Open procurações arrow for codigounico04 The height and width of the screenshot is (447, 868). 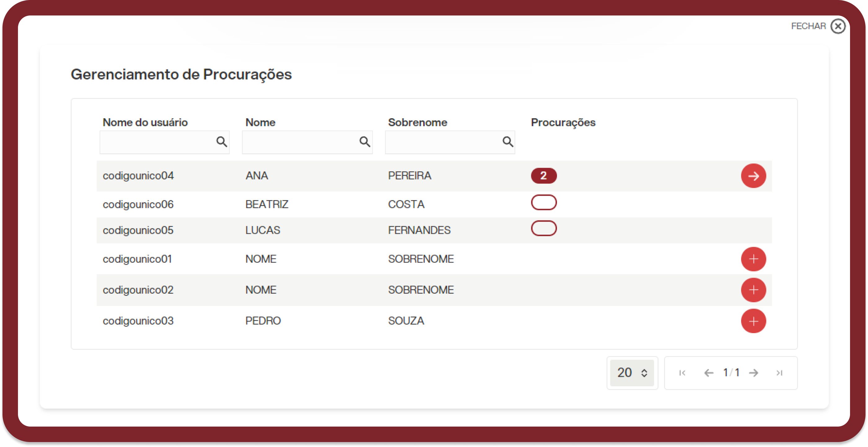tap(753, 176)
